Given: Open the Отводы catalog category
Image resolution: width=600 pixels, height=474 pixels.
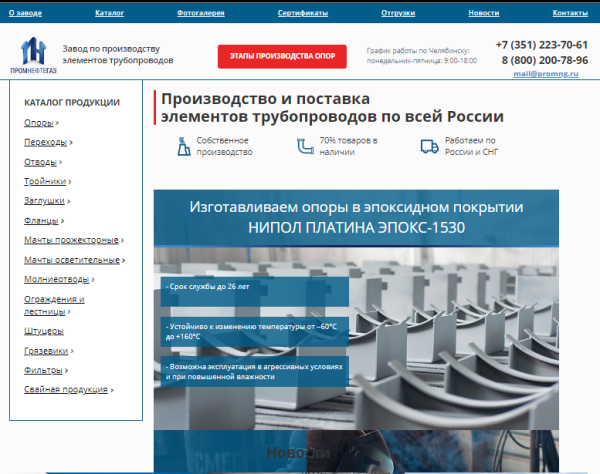Looking at the screenshot, I should [41, 162].
